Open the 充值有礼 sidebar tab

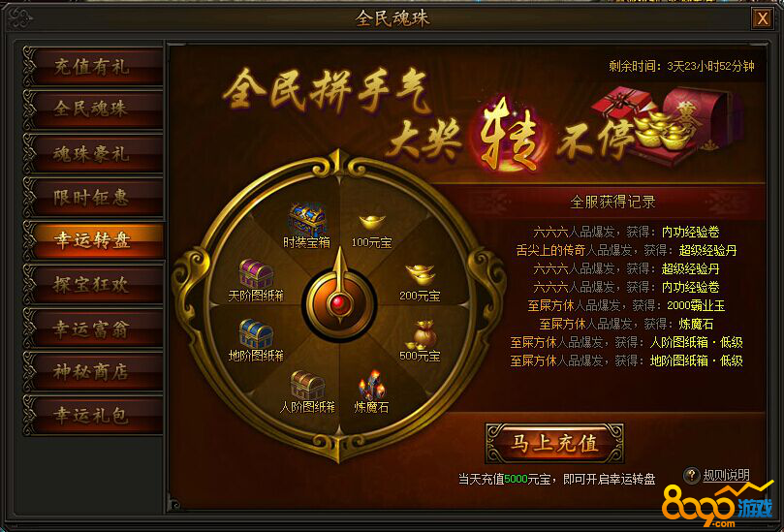[x=93, y=67]
